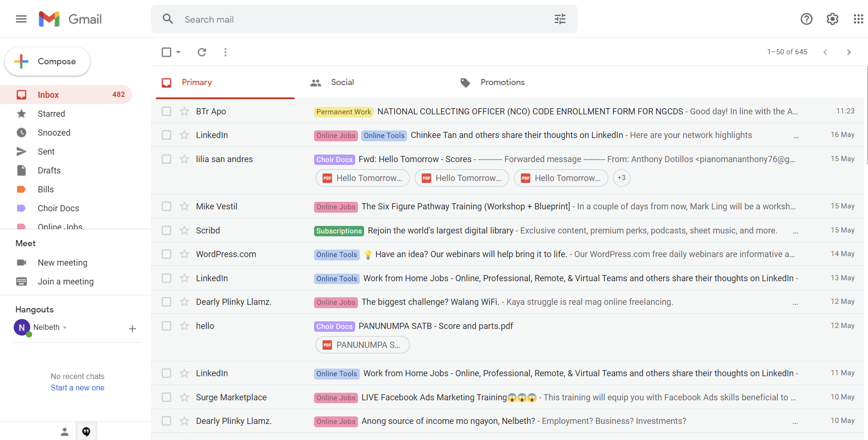
Task: Expand the select dropdown arrow
Action: [x=178, y=52]
